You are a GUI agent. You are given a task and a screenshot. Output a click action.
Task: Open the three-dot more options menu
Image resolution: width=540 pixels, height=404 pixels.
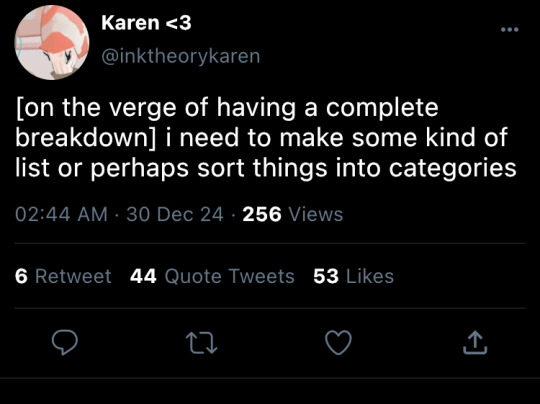tap(509, 30)
